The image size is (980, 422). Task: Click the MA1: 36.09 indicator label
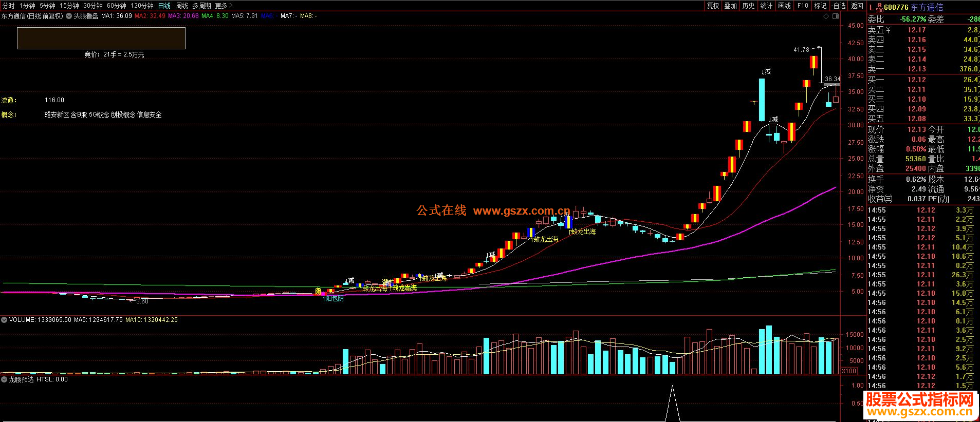pos(117,16)
